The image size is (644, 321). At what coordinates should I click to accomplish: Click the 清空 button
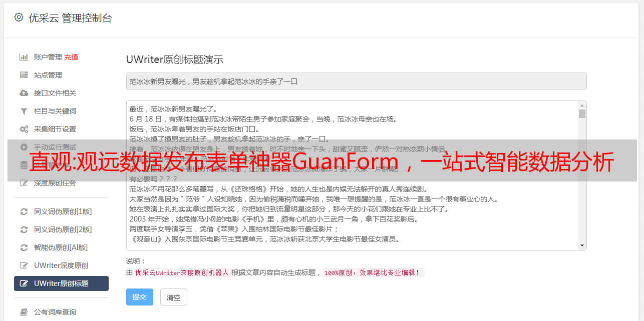[174, 297]
